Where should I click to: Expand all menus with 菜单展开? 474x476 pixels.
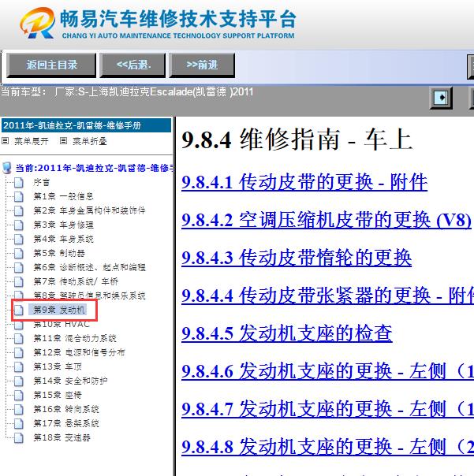pyautogui.click(x=26, y=141)
